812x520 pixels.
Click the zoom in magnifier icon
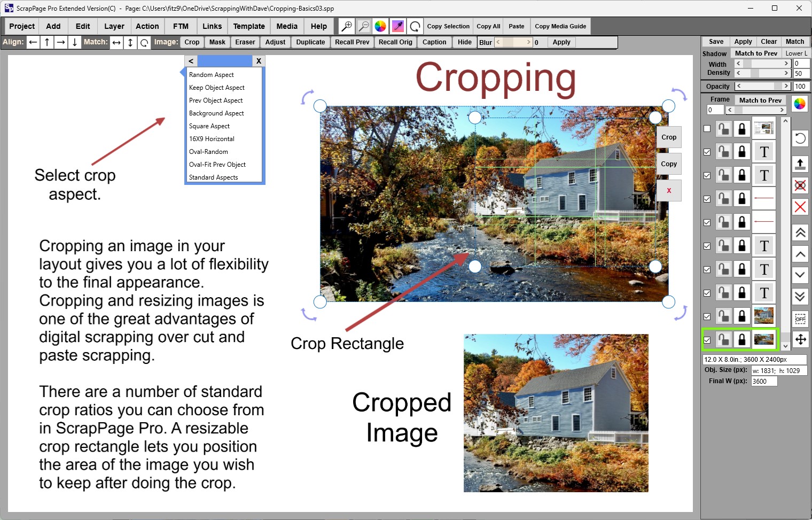tap(347, 26)
